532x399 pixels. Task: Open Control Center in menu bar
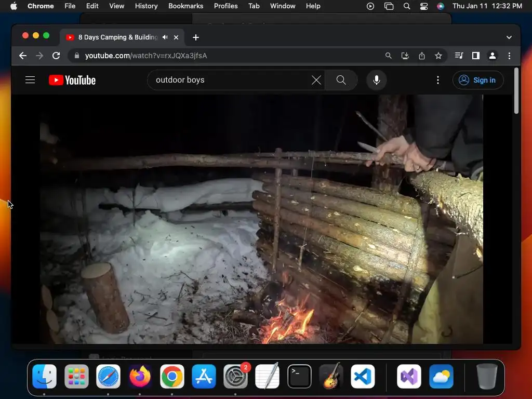pos(424,6)
